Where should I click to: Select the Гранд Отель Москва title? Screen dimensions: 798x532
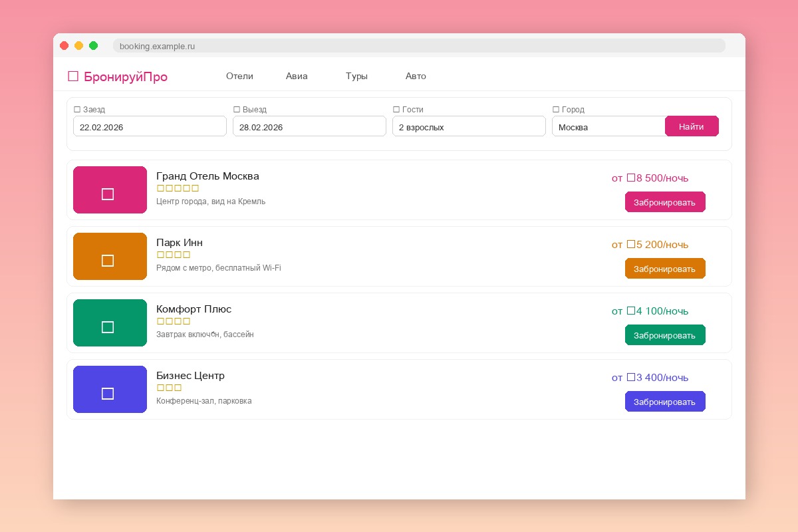[x=207, y=176]
